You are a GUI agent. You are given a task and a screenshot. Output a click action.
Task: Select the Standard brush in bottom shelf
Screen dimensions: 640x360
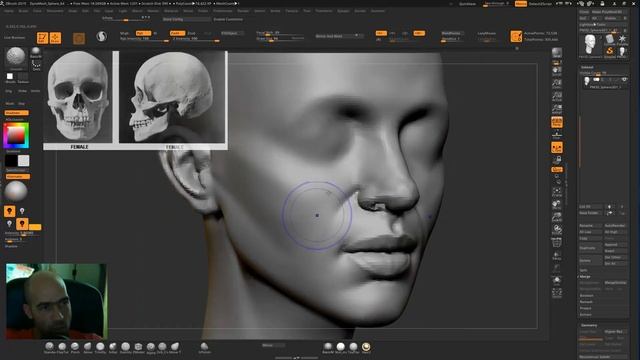click(x=49, y=347)
